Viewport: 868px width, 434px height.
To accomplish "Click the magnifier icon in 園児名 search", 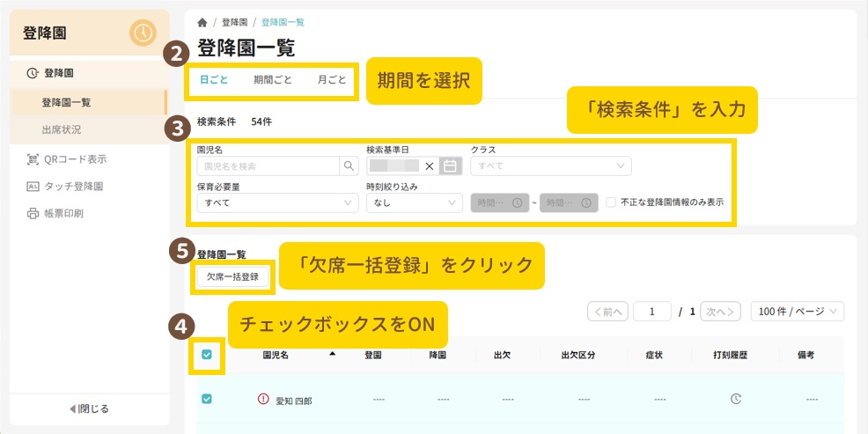I will tap(349, 166).
